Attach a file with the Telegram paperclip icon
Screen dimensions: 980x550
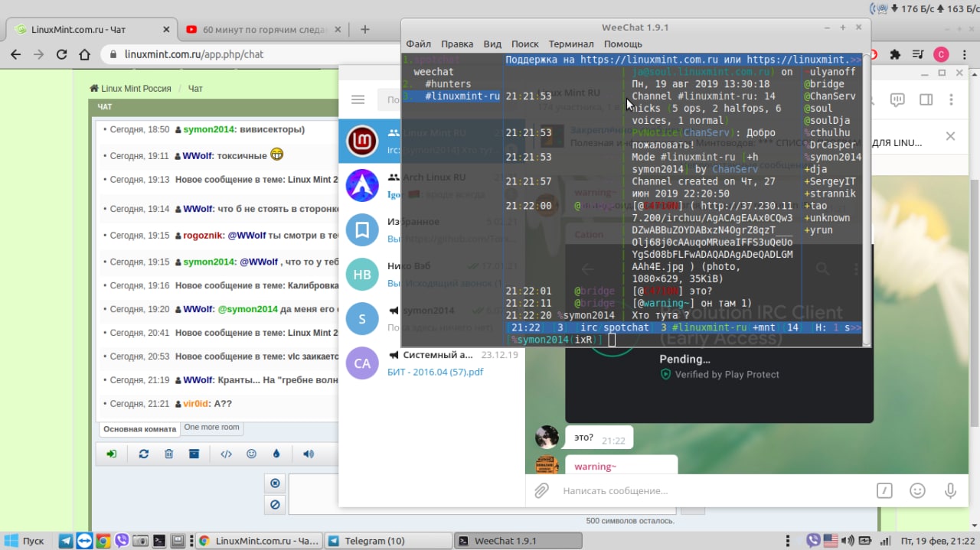tap(541, 490)
